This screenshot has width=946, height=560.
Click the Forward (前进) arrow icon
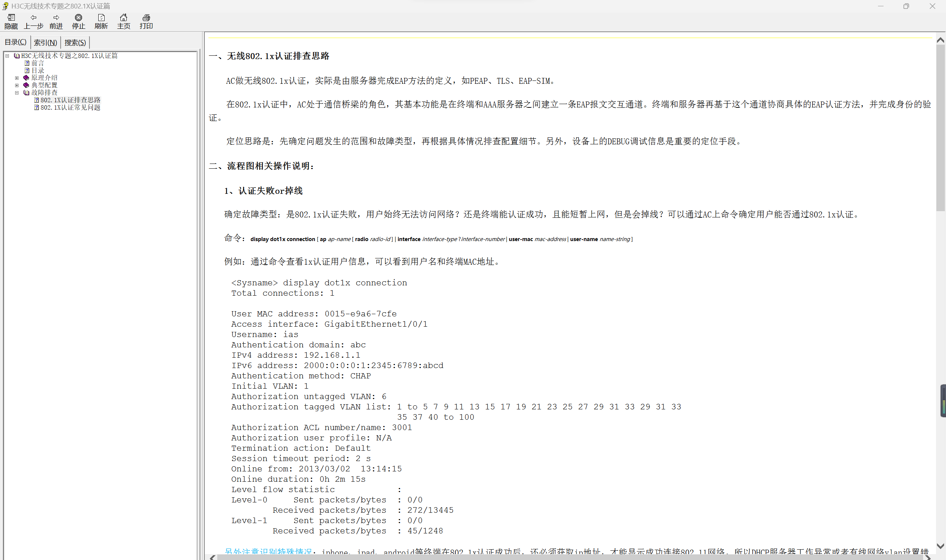(x=56, y=18)
